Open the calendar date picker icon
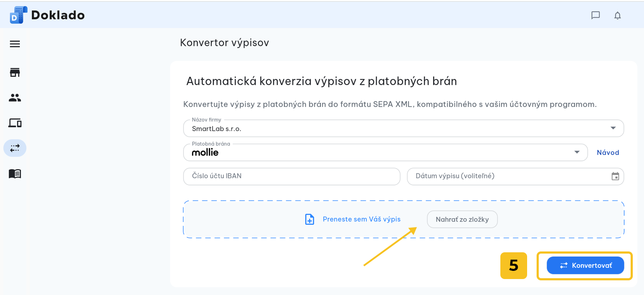Screen dimensions: 644x295 coord(616,176)
